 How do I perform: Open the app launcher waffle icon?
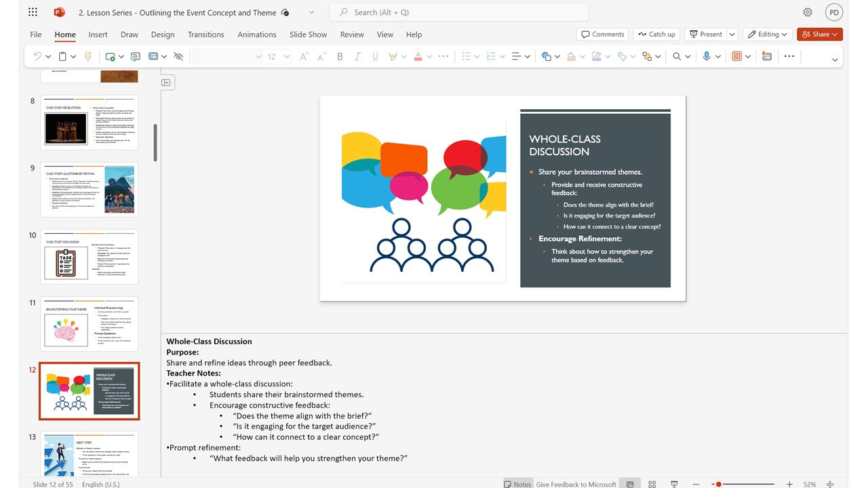click(33, 12)
